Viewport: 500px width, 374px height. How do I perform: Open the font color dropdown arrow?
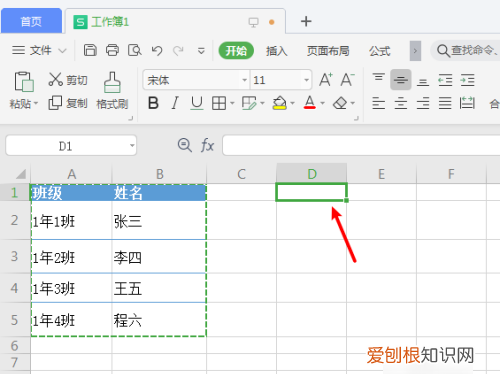pos(322,103)
